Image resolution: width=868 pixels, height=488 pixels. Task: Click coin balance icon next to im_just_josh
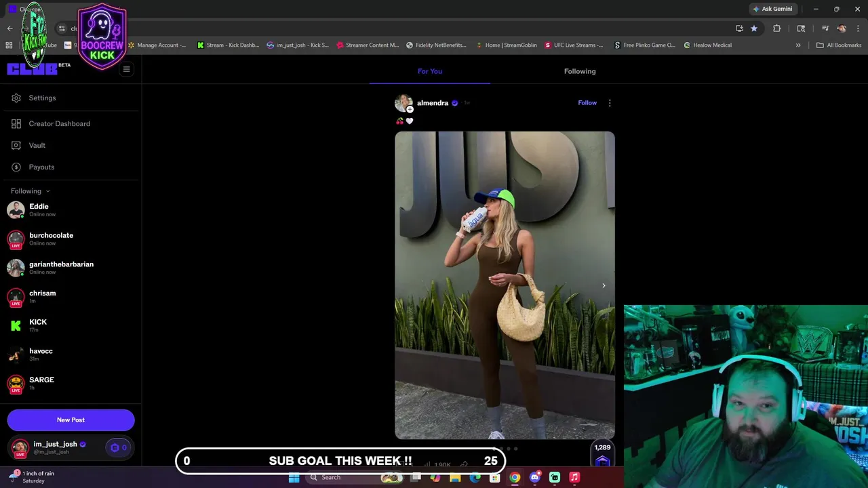pos(118,448)
